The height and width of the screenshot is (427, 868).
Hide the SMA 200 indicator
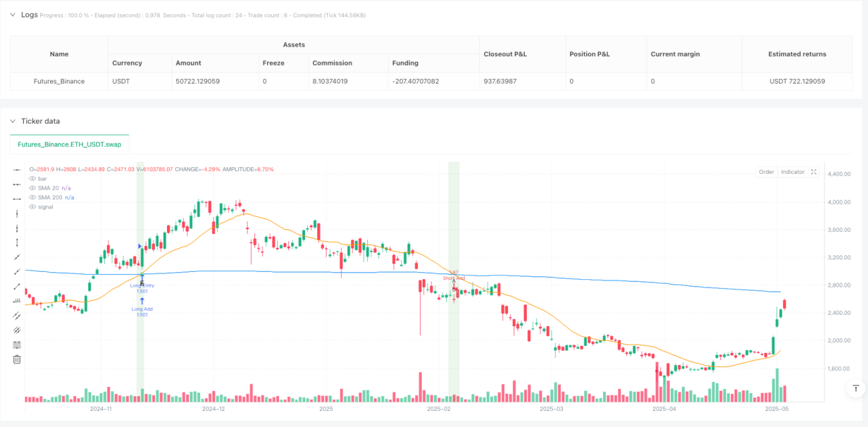(33, 197)
